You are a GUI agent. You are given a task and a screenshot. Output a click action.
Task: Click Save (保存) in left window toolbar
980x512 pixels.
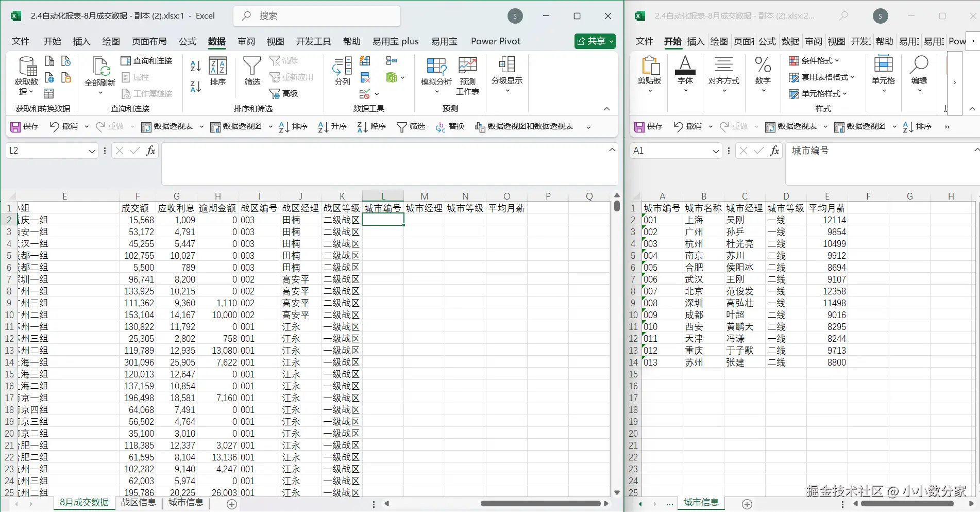click(x=25, y=126)
